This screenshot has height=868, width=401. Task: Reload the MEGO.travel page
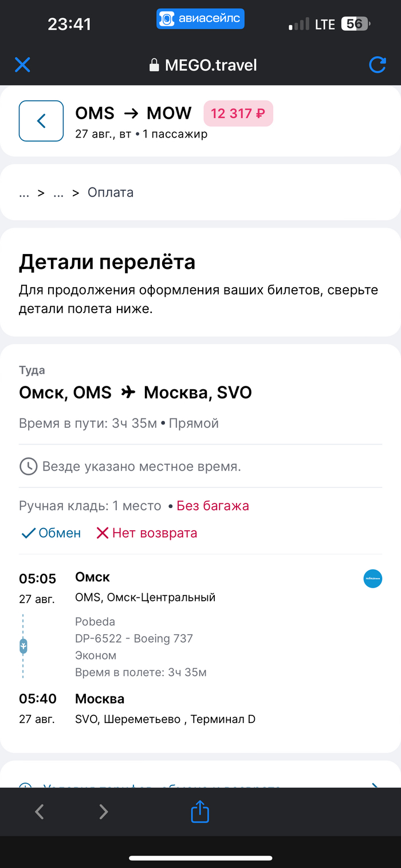(377, 65)
